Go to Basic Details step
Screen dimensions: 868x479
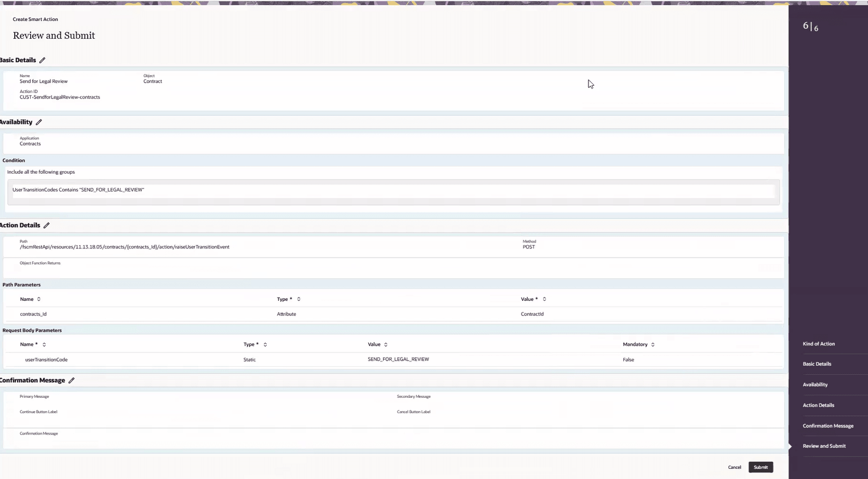pos(816,364)
